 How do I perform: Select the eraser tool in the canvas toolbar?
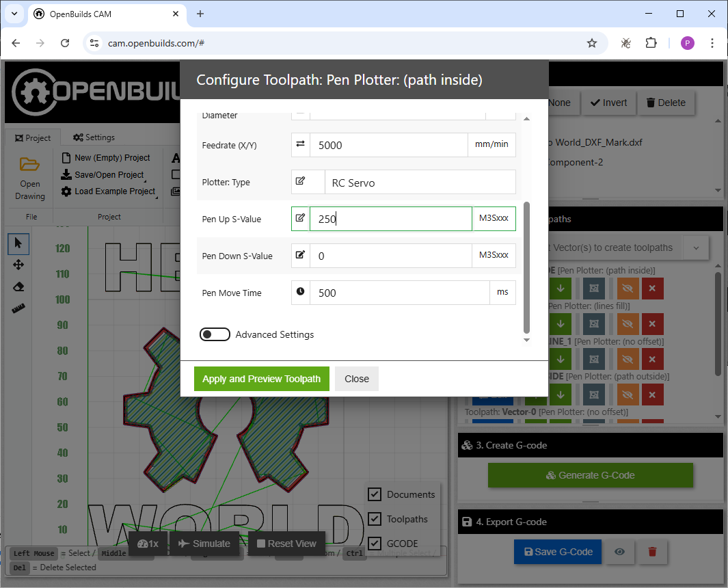point(18,286)
